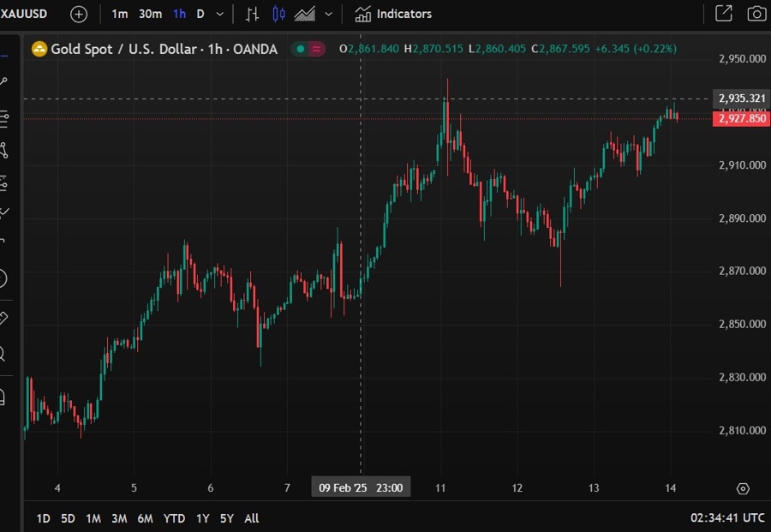
Task: Expand the time interval dropdown
Action: click(220, 15)
